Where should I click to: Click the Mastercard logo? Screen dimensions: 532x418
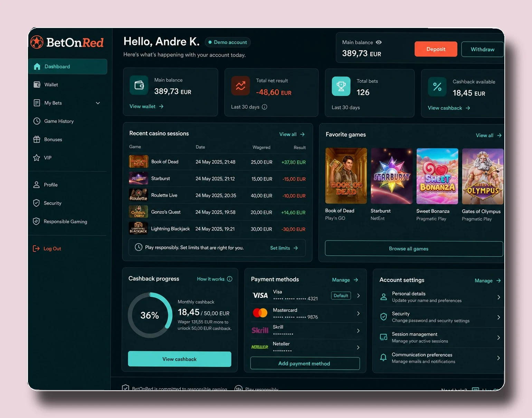point(260,313)
